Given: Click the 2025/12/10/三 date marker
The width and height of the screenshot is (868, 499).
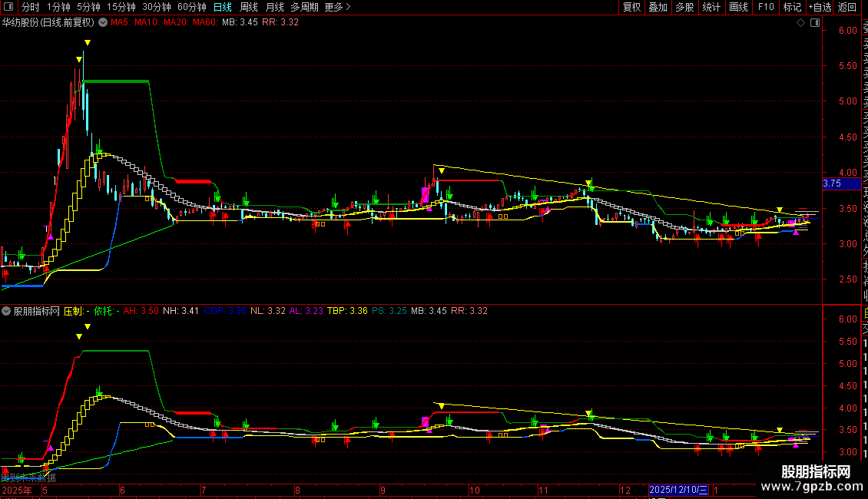Looking at the screenshot, I should [679, 490].
